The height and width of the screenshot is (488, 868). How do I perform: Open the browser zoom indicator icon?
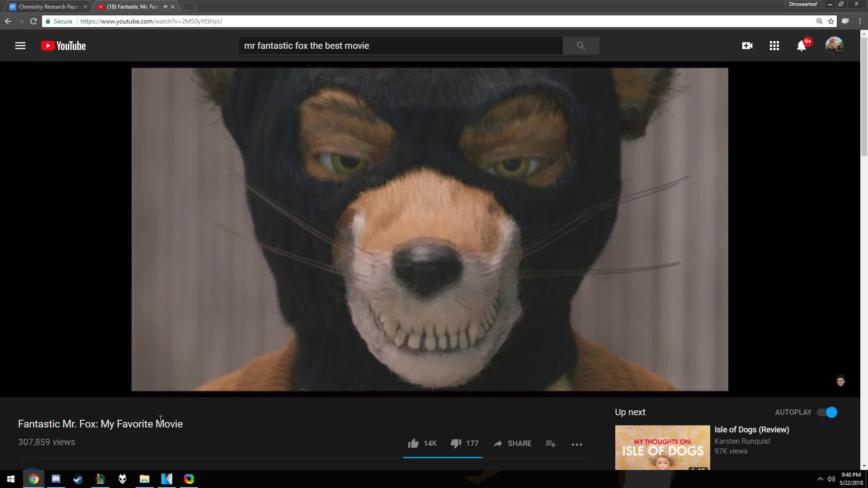pos(819,21)
